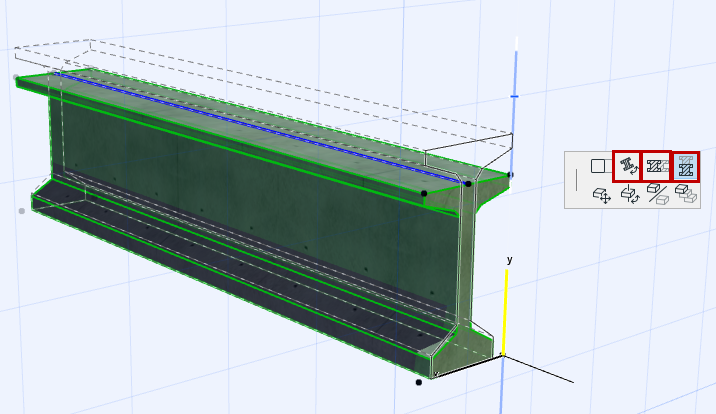Select the Mirror element icon with diagonal line
The width and height of the screenshot is (716, 414).
(658, 194)
